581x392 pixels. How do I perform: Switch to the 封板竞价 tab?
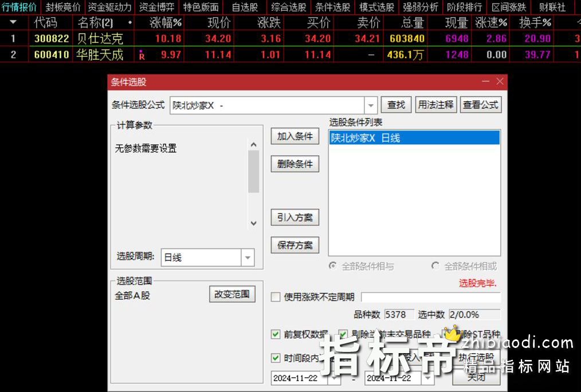click(63, 7)
